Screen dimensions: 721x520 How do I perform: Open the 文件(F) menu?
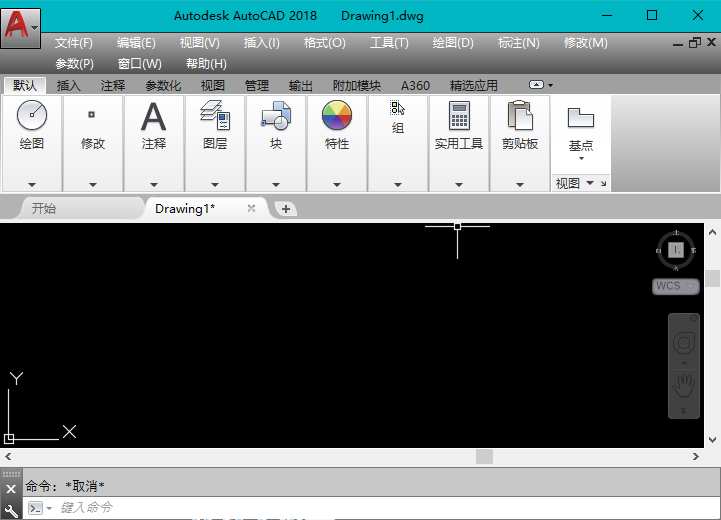[74, 43]
